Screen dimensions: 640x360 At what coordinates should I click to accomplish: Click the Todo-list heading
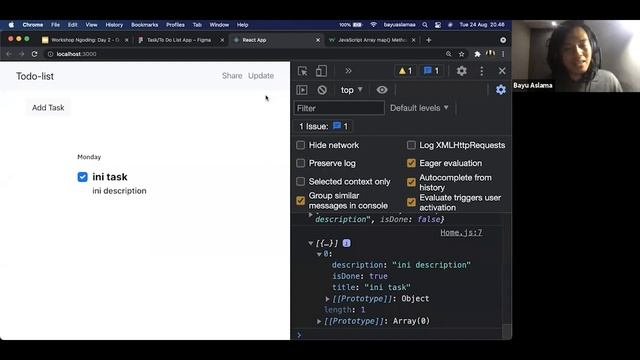[35, 76]
